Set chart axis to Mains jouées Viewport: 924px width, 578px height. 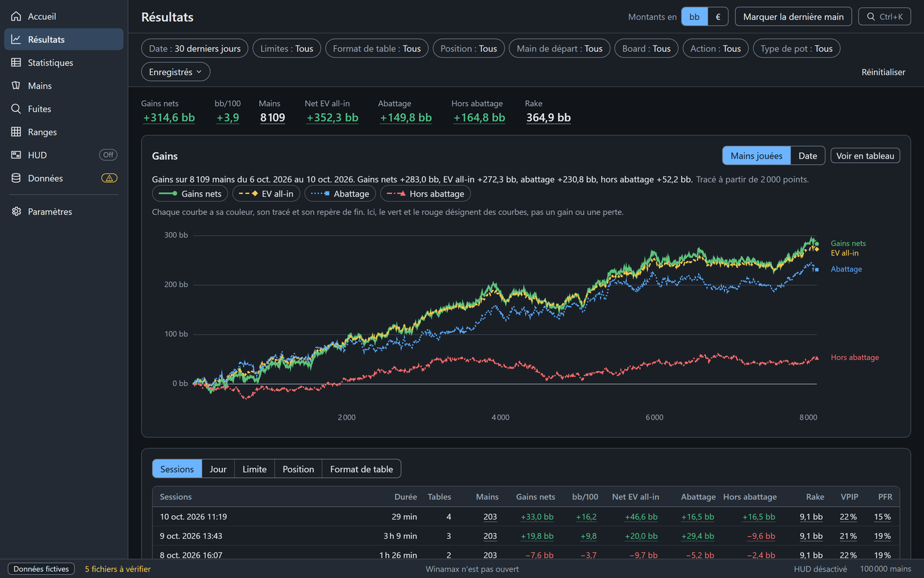[757, 156]
